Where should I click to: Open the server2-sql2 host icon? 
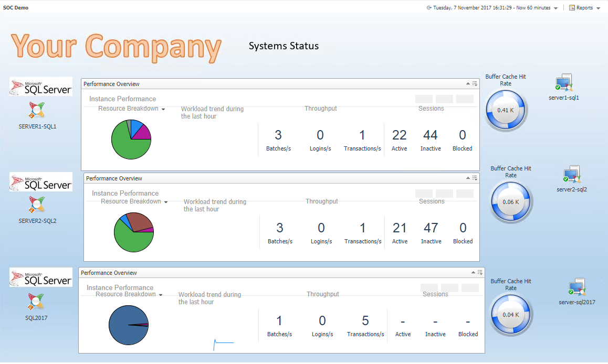(571, 175)
